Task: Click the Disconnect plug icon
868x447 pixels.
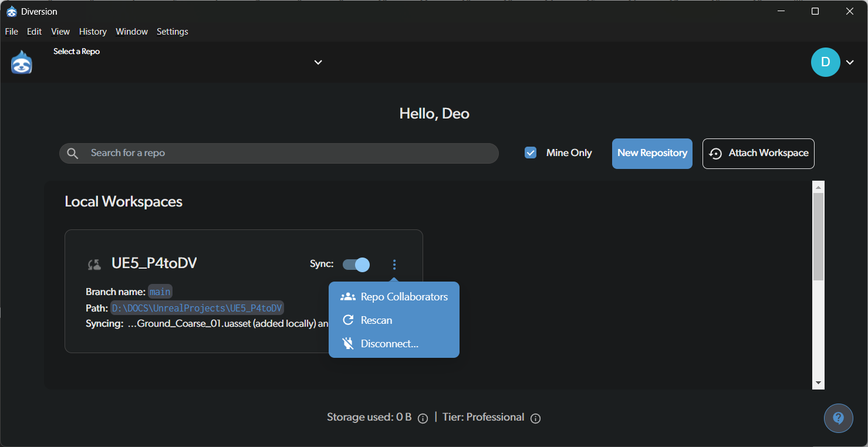Action: pos(348,343)
